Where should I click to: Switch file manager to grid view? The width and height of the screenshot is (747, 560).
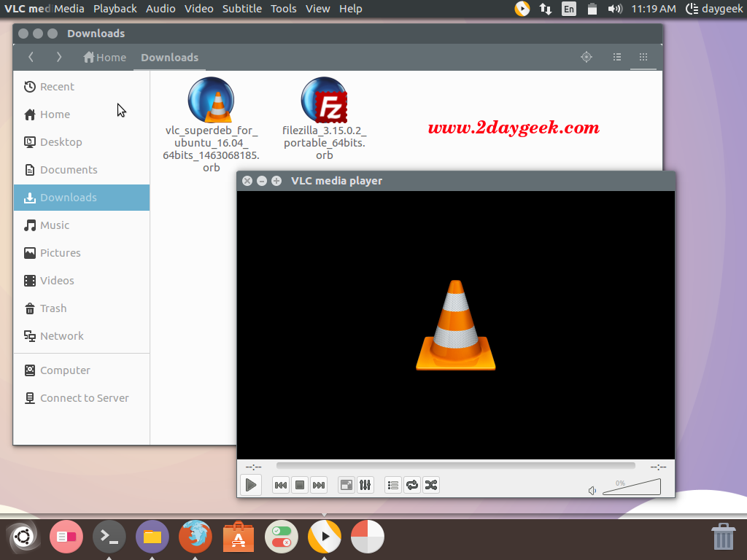pyautogui.click(x=643, y=57)
